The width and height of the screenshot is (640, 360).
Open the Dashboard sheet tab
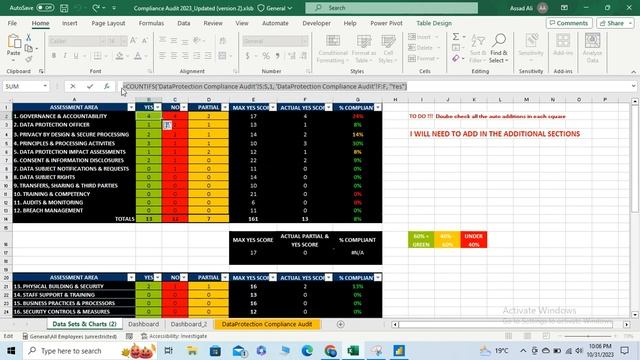click(143, 324)
